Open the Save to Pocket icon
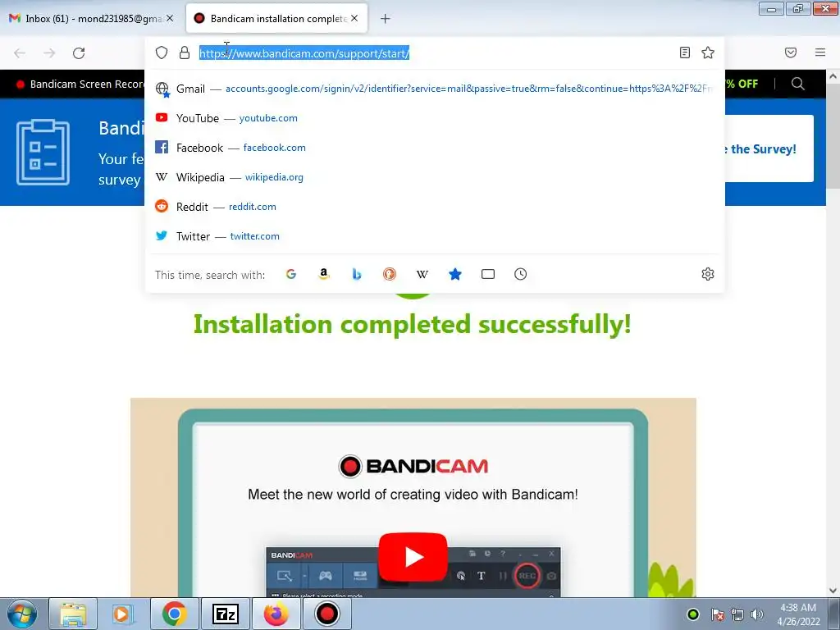840x630 pixels. tap(791, 52)
